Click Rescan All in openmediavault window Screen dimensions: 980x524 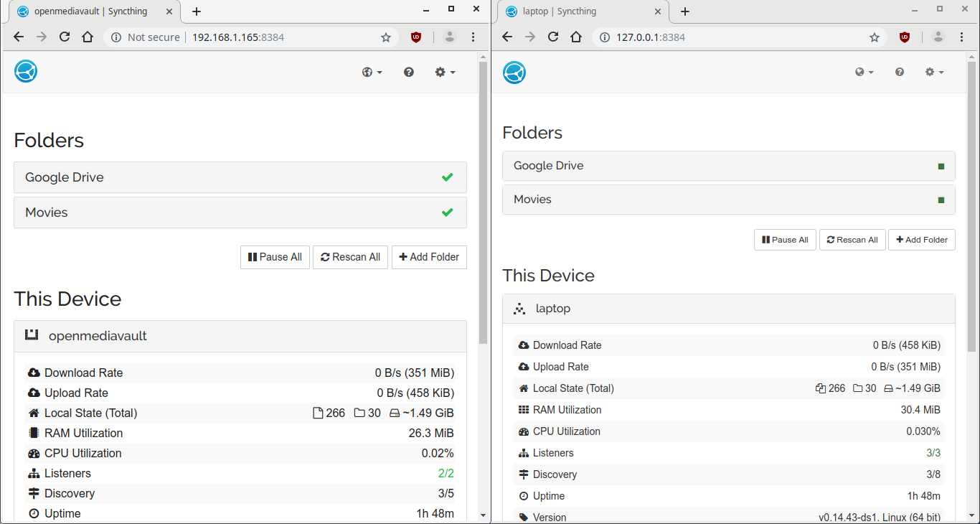(x=350, y=257)
